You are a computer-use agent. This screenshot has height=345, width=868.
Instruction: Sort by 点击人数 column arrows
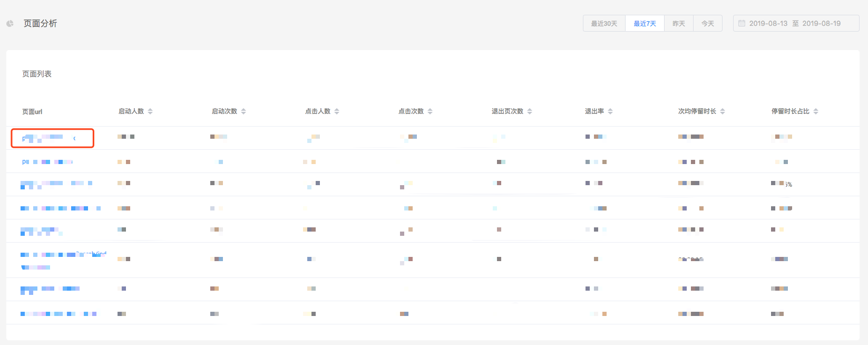pos(337,111)
